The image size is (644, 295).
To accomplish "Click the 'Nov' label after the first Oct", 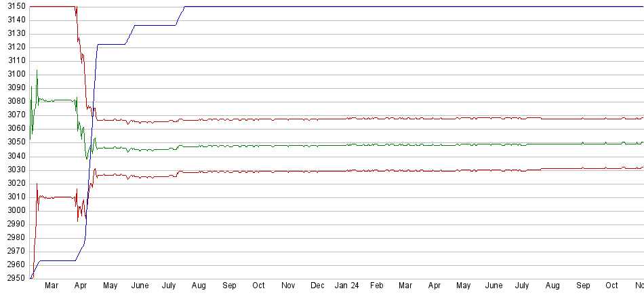I will 288,286.
